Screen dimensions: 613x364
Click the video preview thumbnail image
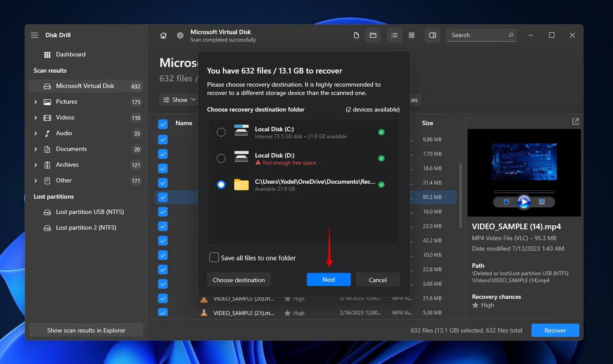[x=524, y=162]
